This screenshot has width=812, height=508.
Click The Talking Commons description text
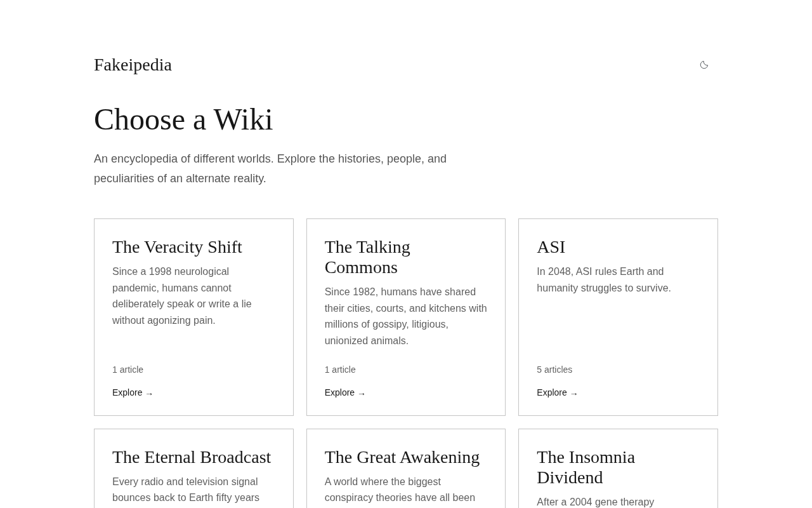pos(406,316)
